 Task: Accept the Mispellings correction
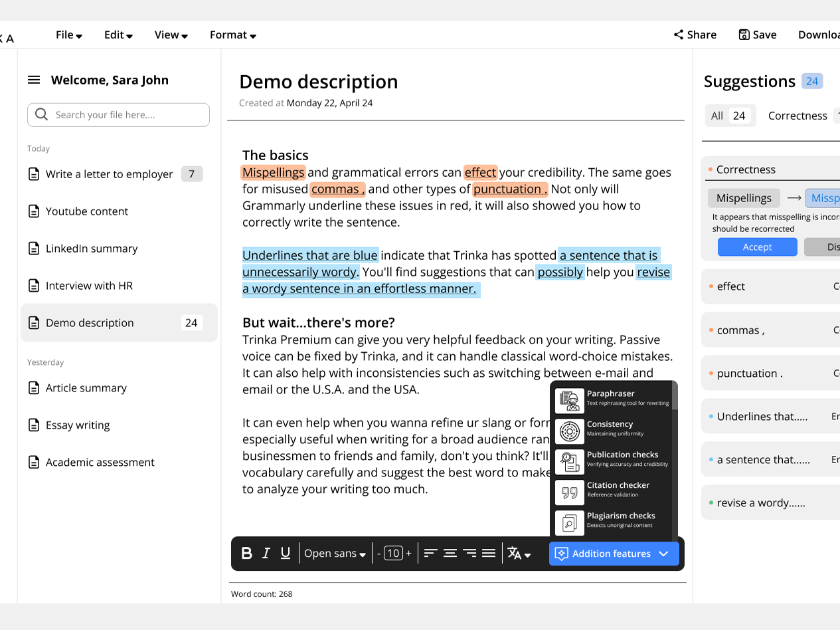(758, 247)
